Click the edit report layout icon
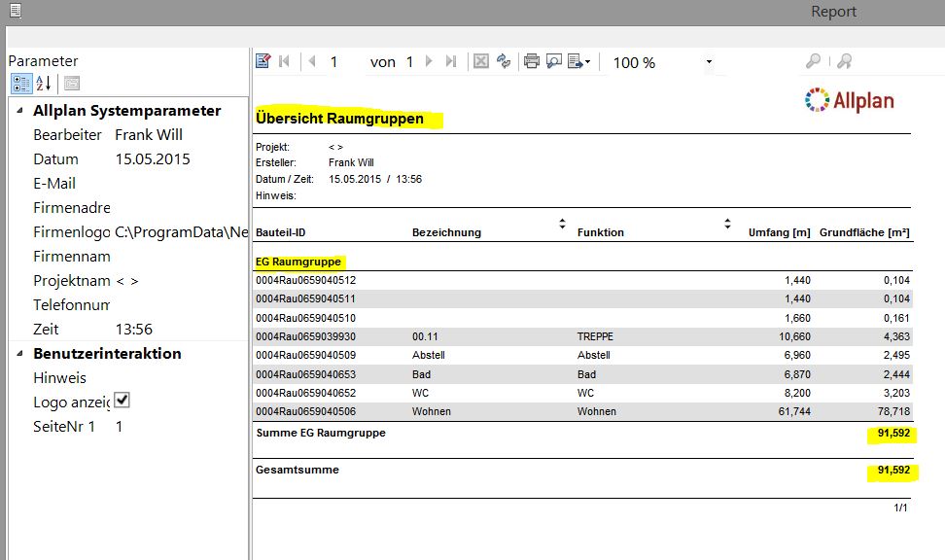945x560 pixels. point(262,61)
